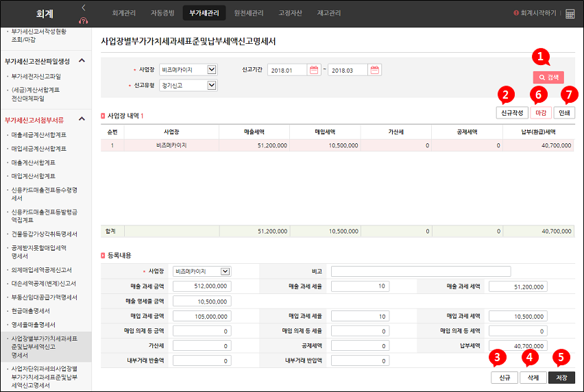Image resolution: width=584 pixels, height=392 pixels.
Task: Open 신용카드매출전표등발행금액집계표 in the sidebar
Action: (45, 216)
